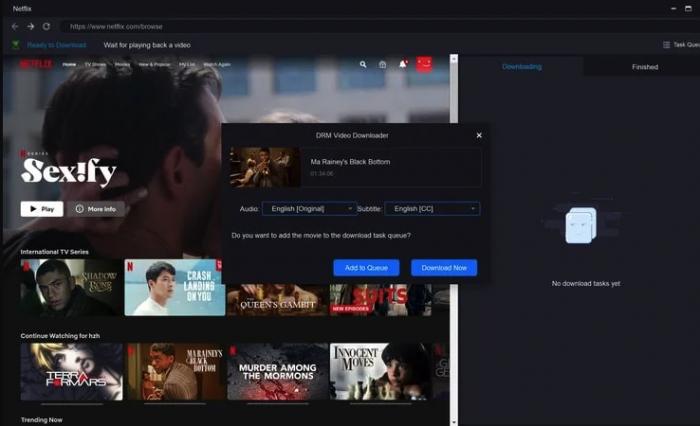
Task: Open The Queen's Gambit thumbnail
Action: pos(278,300)
